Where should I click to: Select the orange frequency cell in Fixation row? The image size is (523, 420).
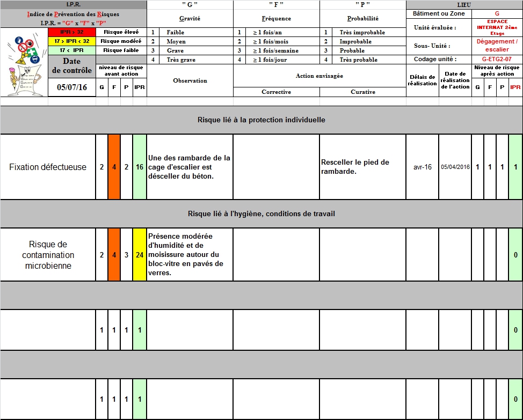coord(114,167)
